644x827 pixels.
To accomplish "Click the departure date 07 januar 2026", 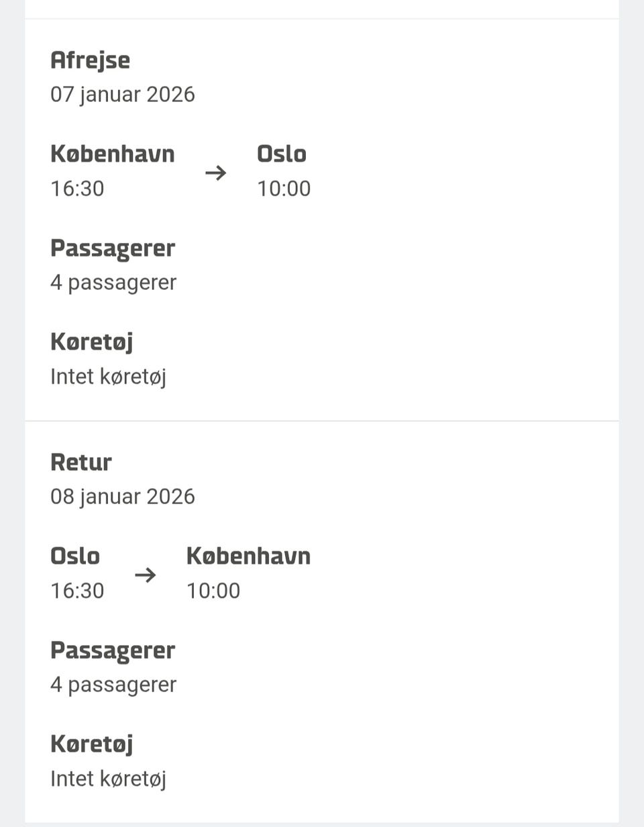I will (122, 94).
